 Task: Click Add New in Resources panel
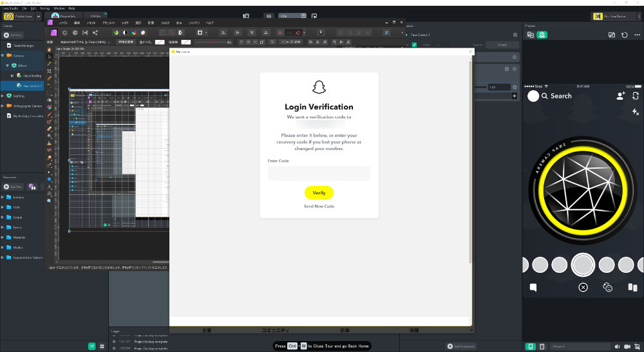(x=13, y=187)
